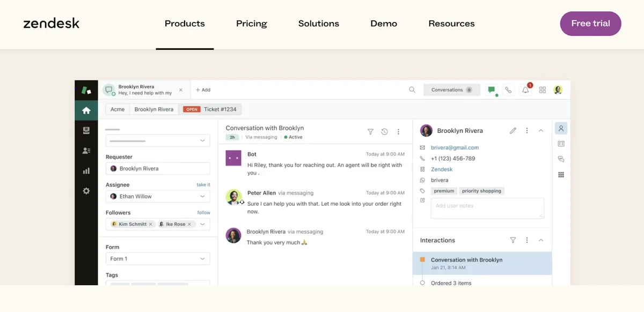The height and width of the screenshot is (312, 644).
Task: Click the green Zendesk app logo icon
Action: pos(86,90)
